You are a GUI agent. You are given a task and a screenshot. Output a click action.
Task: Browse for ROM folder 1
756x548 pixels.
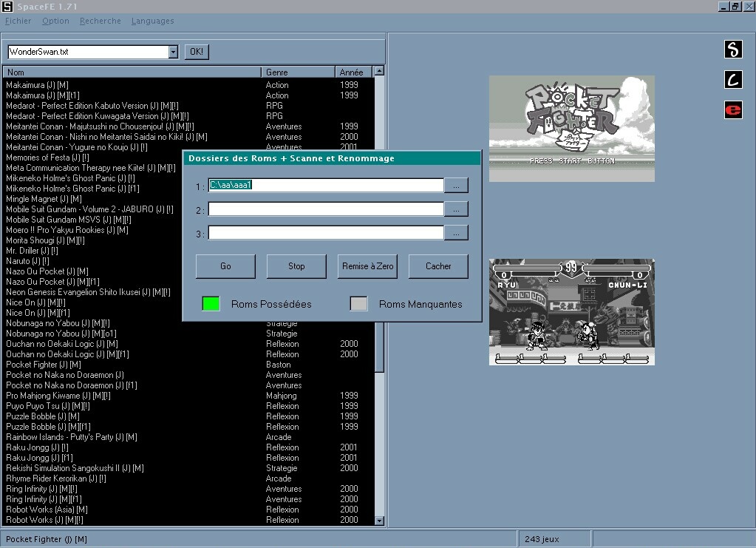pyautogui.click(x=456, y=185)
